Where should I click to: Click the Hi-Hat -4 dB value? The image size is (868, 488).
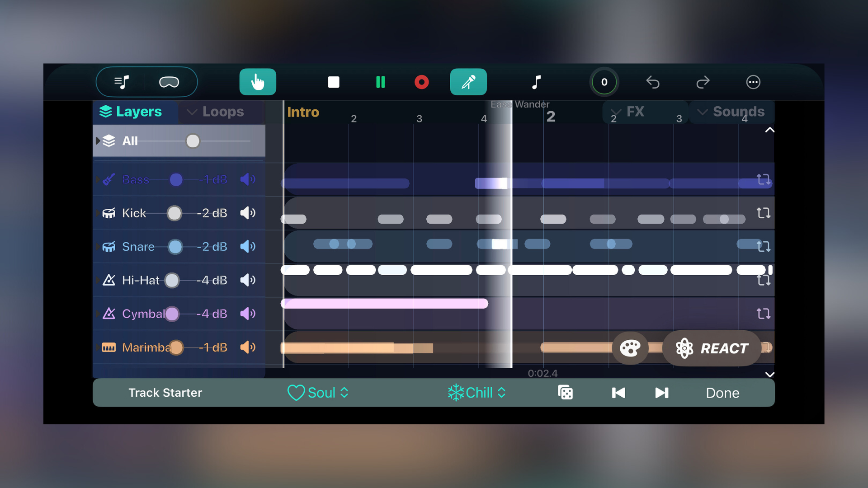point(212,280)
